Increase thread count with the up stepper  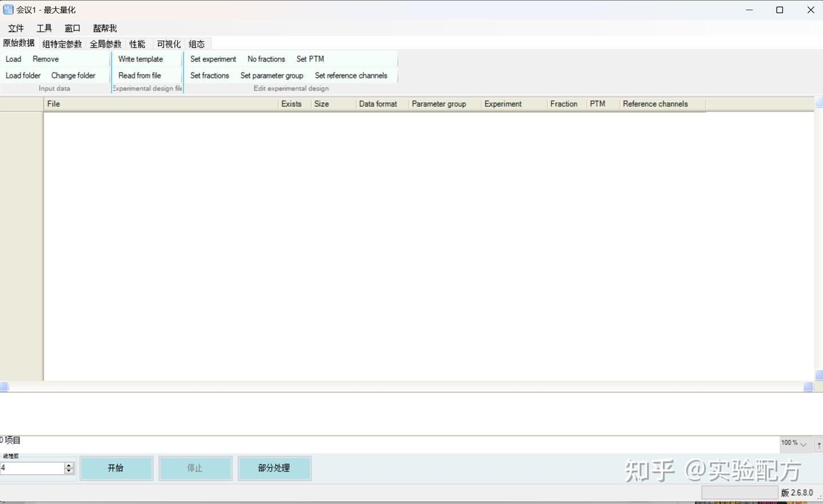[x=69, y=465]
